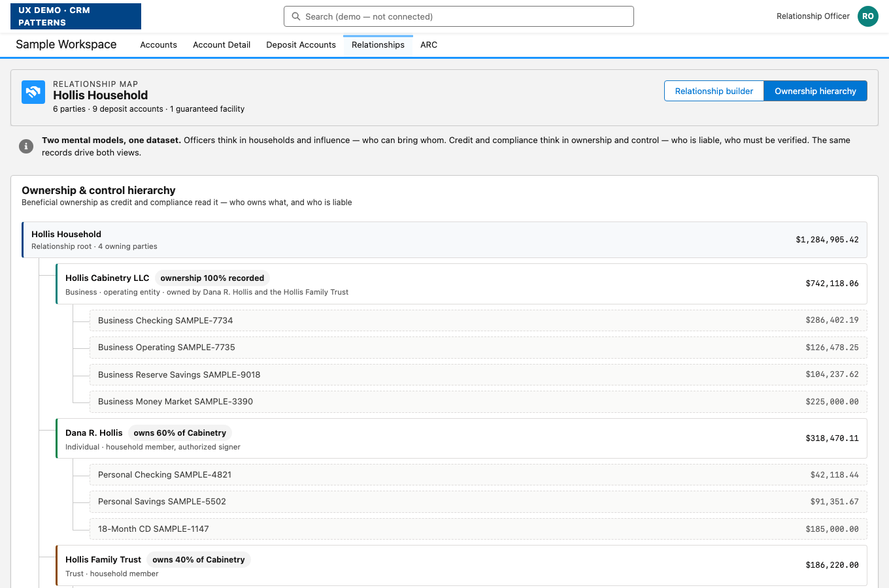Open 18-Month CD SAMPLE-1147 row
The image size is (889, 588).
tap(478, 529)
